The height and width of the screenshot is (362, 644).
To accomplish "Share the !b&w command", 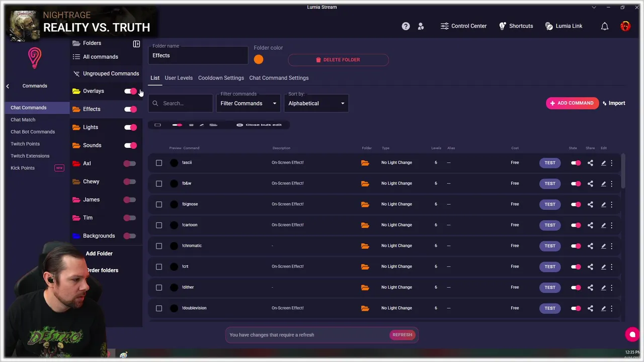I will pos(590,184).
